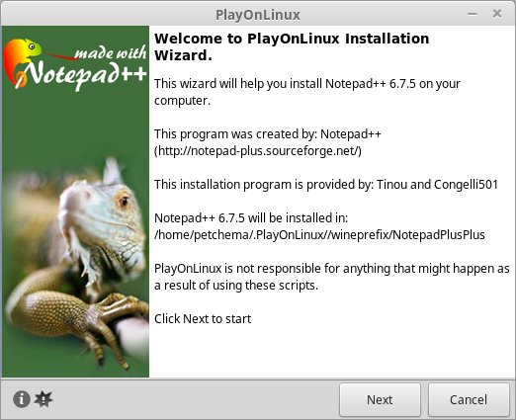Click the http://notepad-plus.sourceforge.net/ URL text

[x=258, y=151]
